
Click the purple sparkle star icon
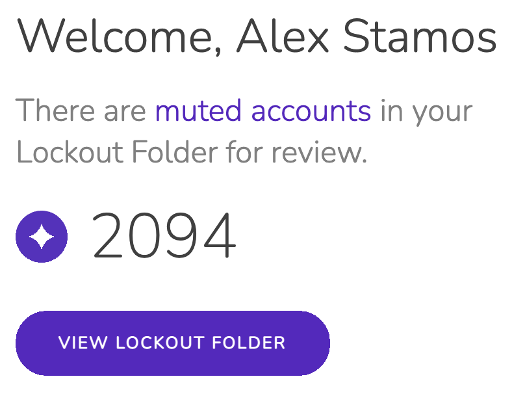[x=42, y=237]
